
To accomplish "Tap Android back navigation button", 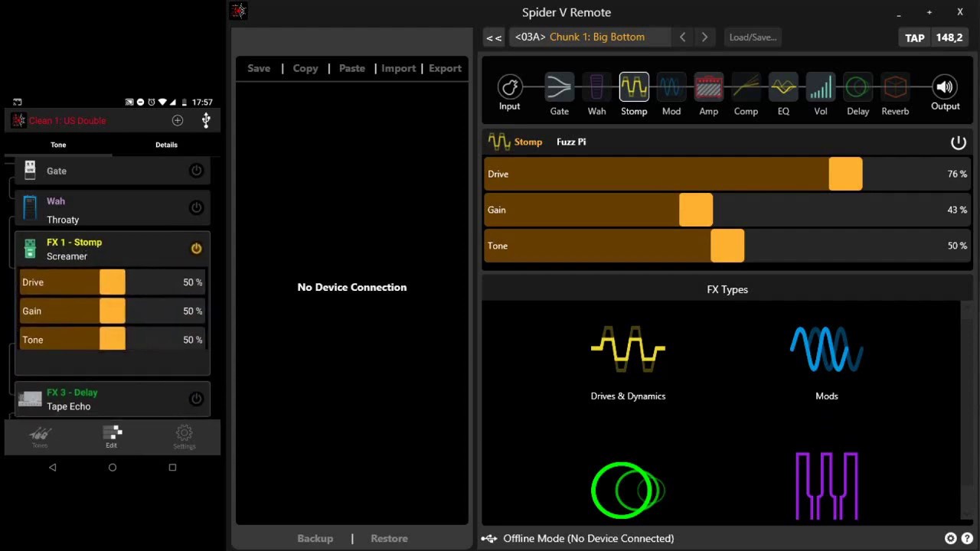I will (52, 467).
